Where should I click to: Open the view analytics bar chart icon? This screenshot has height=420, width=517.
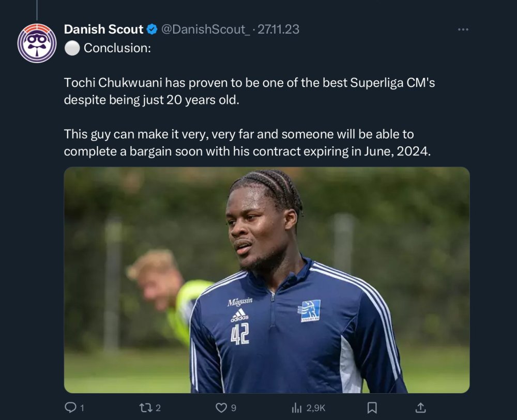[297, 408]
